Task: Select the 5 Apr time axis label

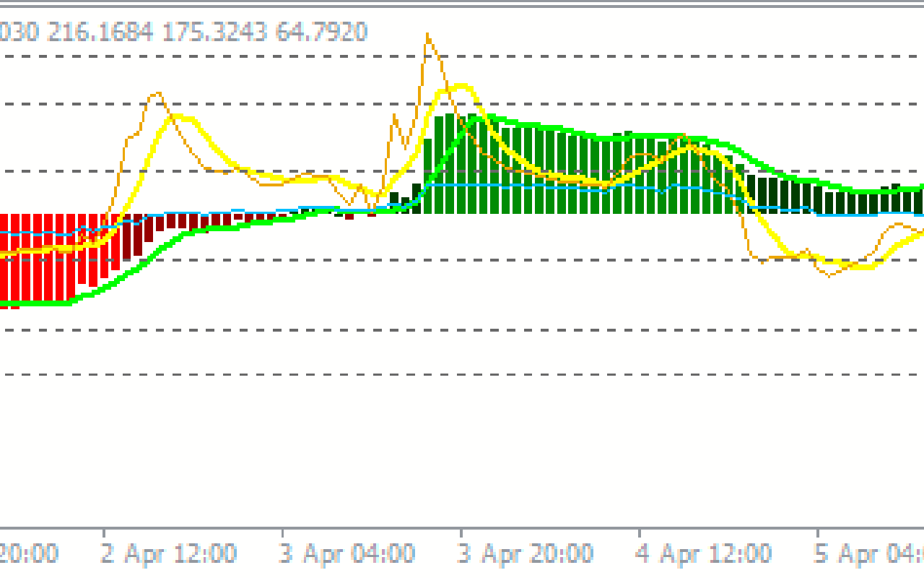Action: point(869,554)
